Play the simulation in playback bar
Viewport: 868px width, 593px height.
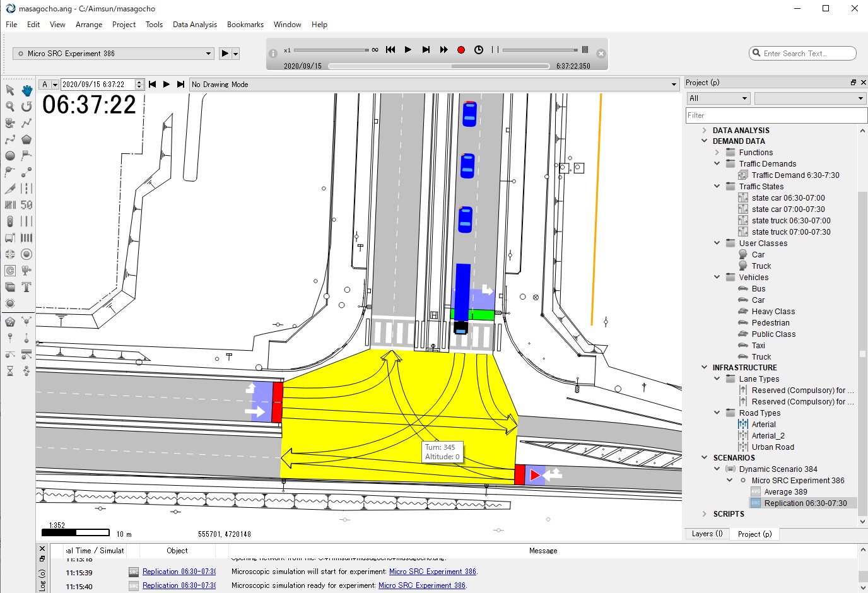(408, 50)
